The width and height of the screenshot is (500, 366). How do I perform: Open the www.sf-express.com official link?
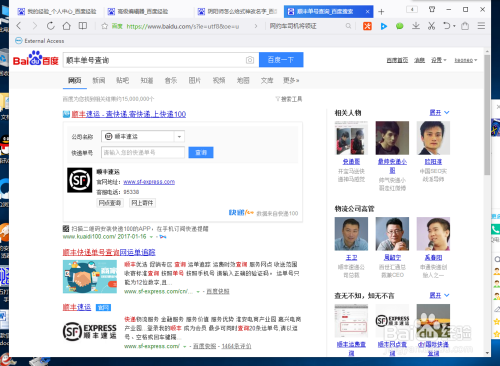[x=149, y=182]
